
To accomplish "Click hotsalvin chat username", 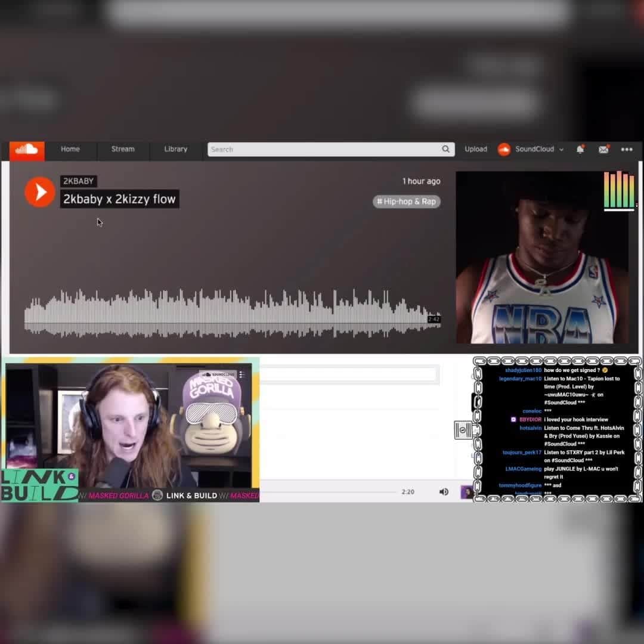I will 530,428.
